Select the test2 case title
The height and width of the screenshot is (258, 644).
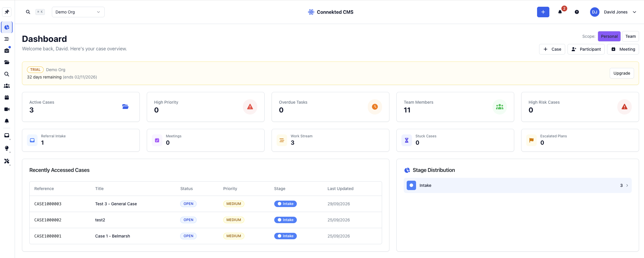point(100,220)
